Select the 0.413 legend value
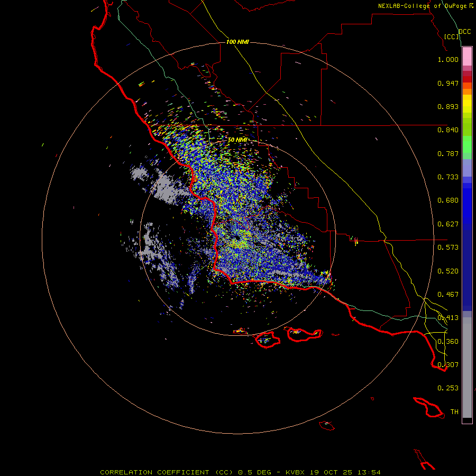Image resolution: width=476 pixels, height=476 pixels. pyautogui.click(x=448, y=318)
